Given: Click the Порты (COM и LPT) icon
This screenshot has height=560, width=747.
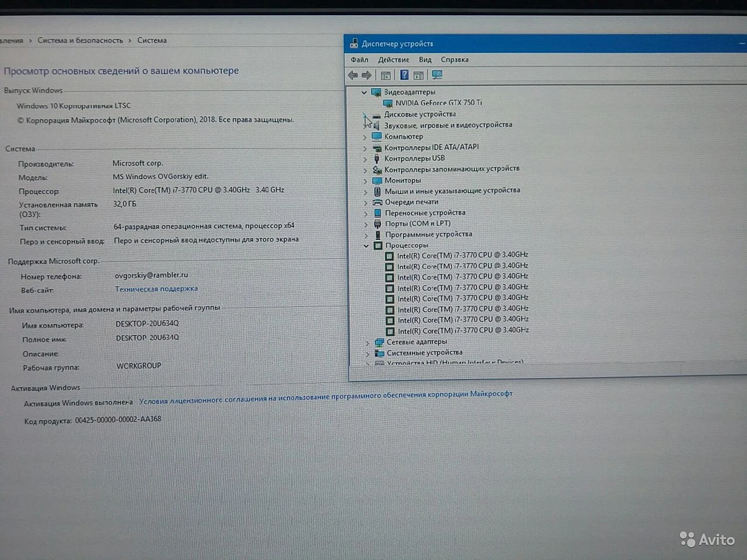Looking at the screenshot, I should pyautogui.click(x=377, y=223).
